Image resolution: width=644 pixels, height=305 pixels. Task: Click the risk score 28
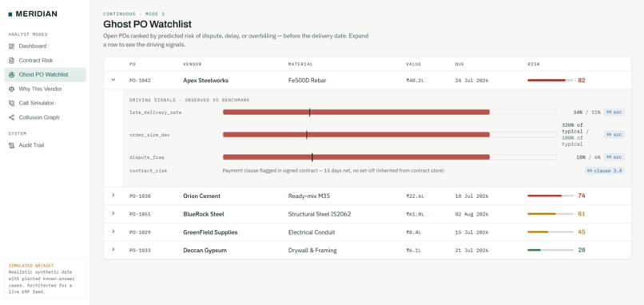[x=581, y=250]
